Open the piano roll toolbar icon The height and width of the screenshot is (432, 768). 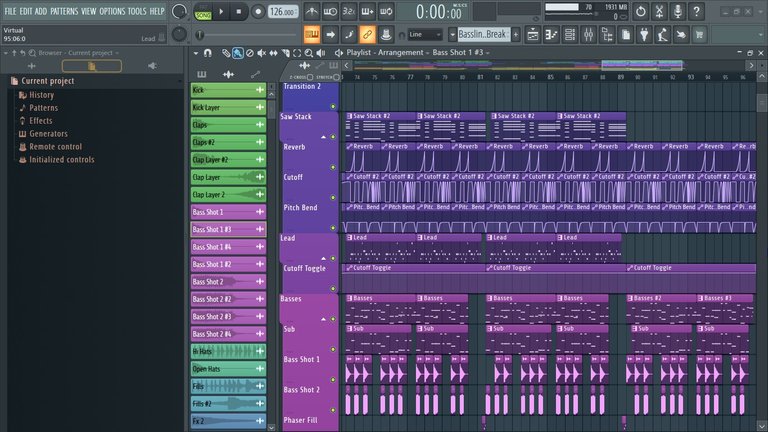552,35
